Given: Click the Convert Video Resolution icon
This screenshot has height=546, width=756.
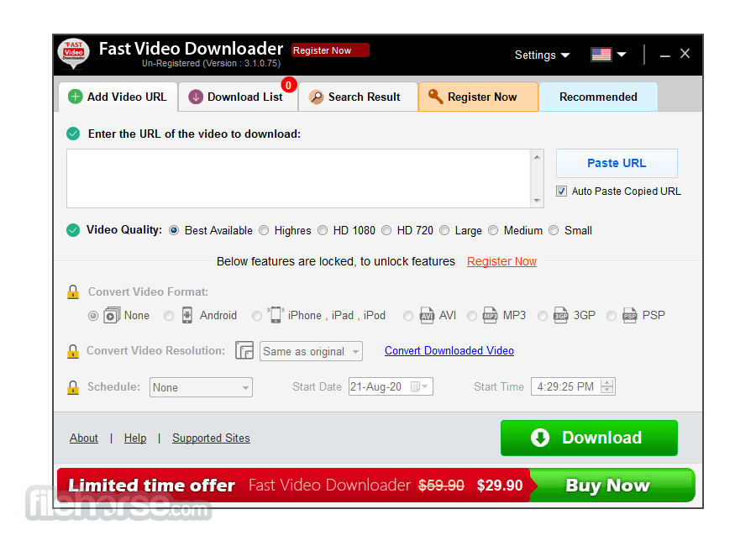Looking at the screenshot, I should pos(244,351).
